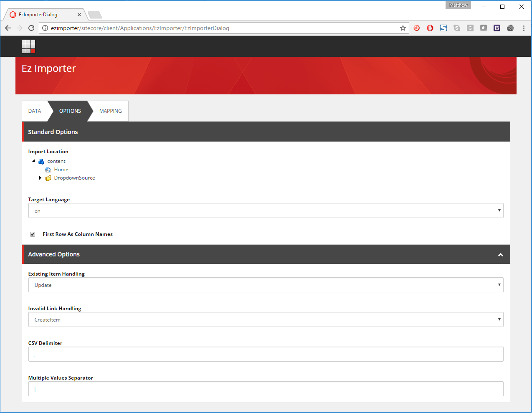The width and height of the screenshot is (532, 413).
Task: Click the Ez Importer title
Action: tap(49, 68)
